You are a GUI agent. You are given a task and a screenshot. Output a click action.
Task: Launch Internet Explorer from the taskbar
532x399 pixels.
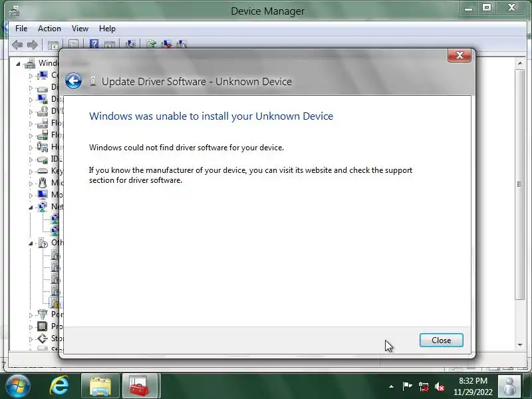pos(59,386)
